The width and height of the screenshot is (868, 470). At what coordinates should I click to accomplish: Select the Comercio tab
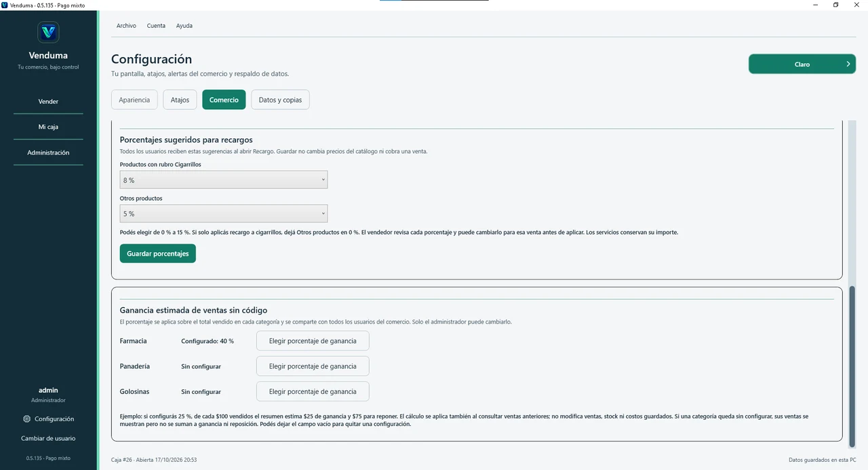pos(224,100)
